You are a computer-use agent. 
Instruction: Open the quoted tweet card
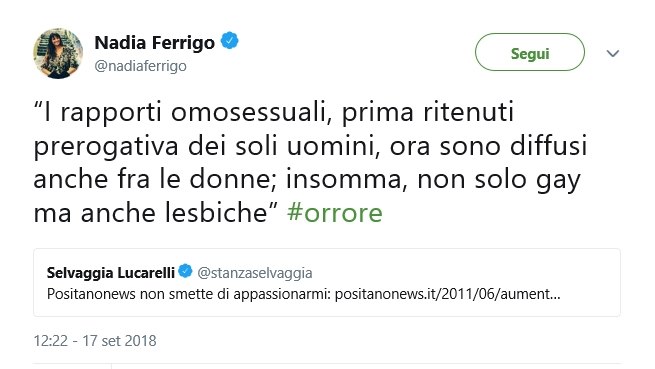[327, 282]
